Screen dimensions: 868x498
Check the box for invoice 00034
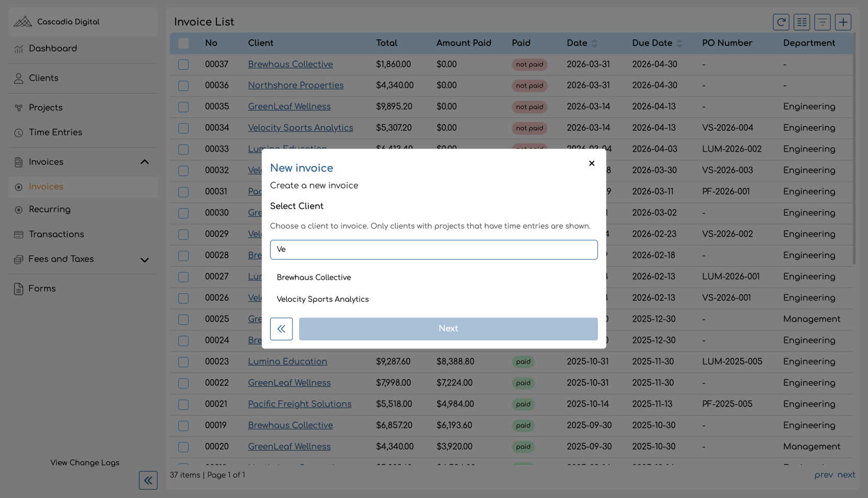183,128
